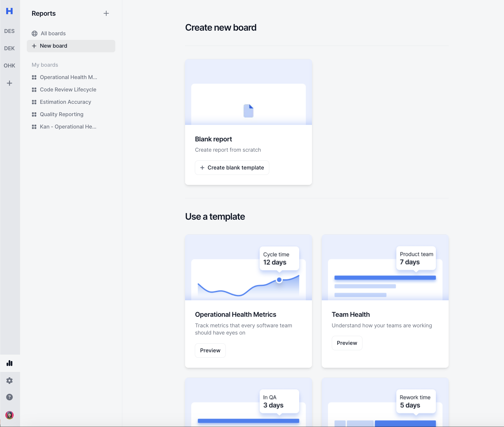Open the Reports bar chart icon in sidebar
Viewport: 504px width, 427px height.
pyautogui.click(x=10, y=363)
